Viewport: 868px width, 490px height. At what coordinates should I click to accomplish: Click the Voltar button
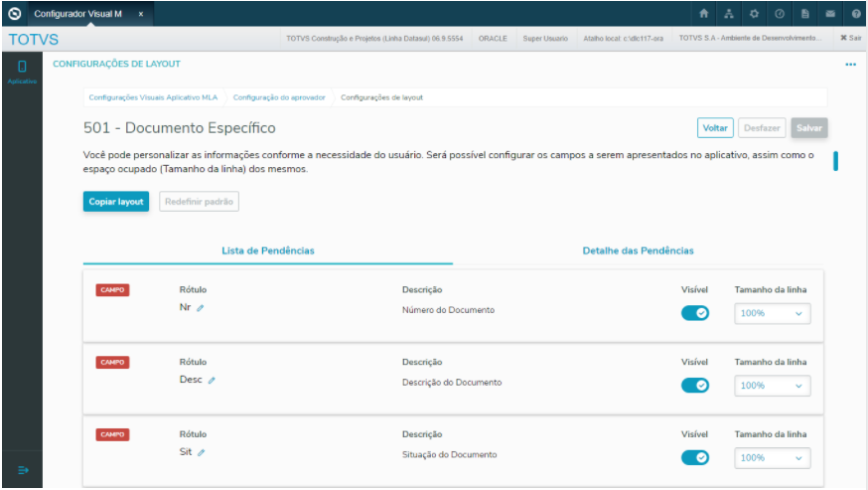[x=715, y=128]
